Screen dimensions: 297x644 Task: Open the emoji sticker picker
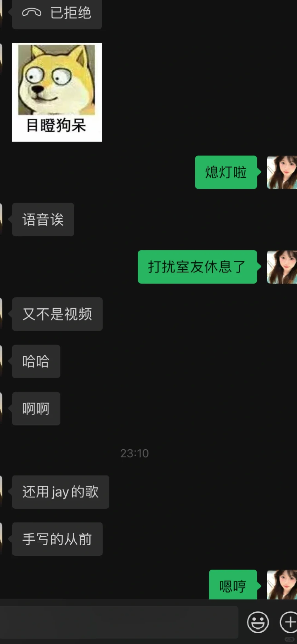coord(258,622)
